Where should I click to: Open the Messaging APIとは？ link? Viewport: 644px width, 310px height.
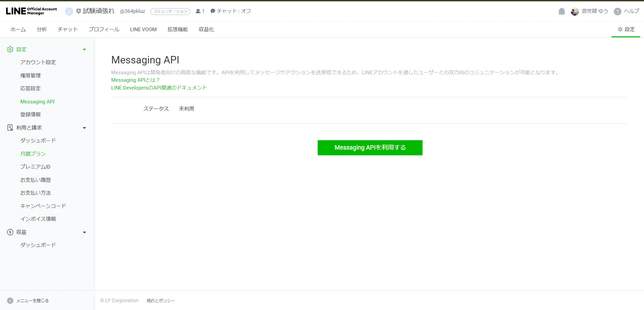coord(135,80)
